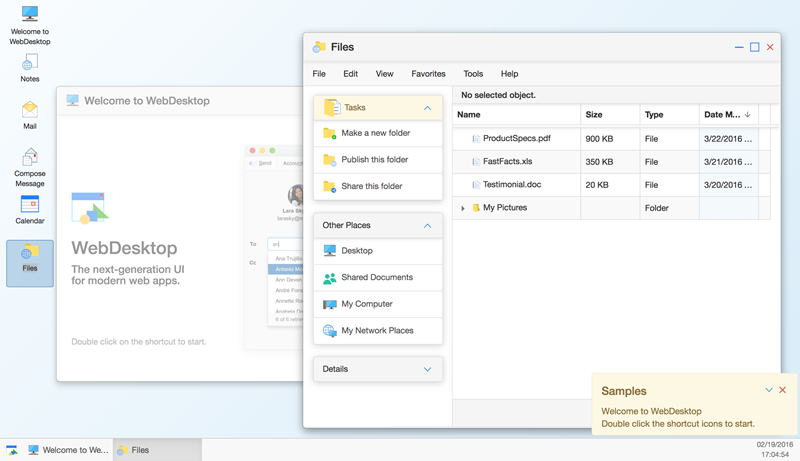Open My Network Places
Viewport: 800px width, 461px height.
[x=377, y=331]
